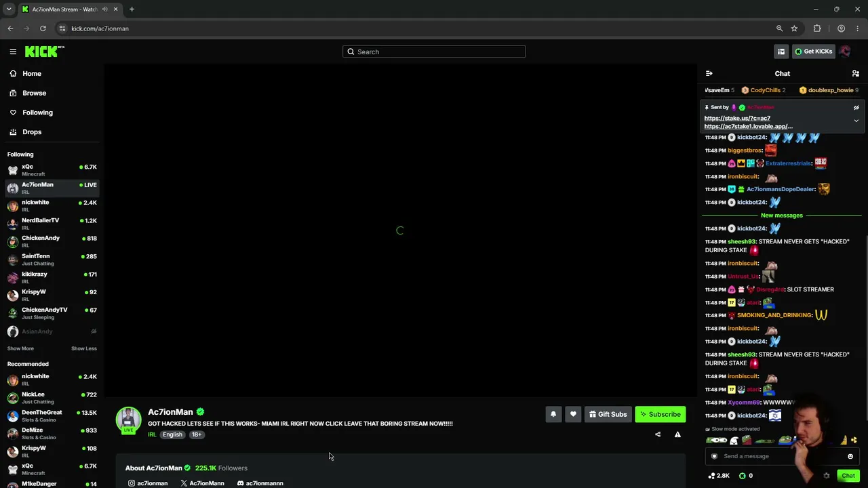
Task: Bookmark this page with the star icon
Action: click(x=794, y=28)
